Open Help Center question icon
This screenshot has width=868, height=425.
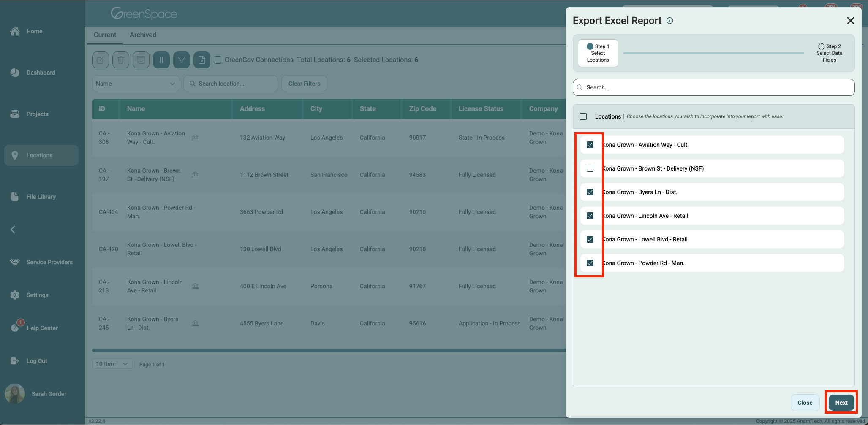[15, 328]
